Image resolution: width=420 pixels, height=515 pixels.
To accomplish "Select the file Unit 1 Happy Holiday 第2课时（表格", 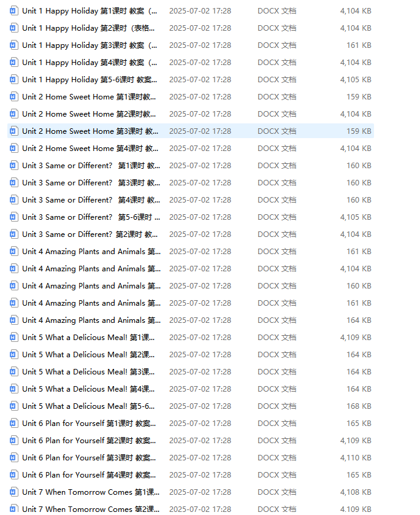I will pos(88,28).
